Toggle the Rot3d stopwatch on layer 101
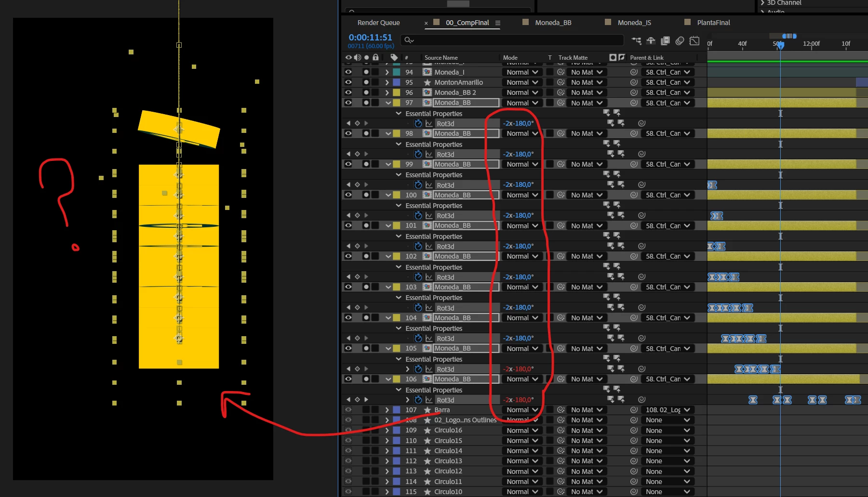This screenshot has height=497, width=868. pos(418,246)
